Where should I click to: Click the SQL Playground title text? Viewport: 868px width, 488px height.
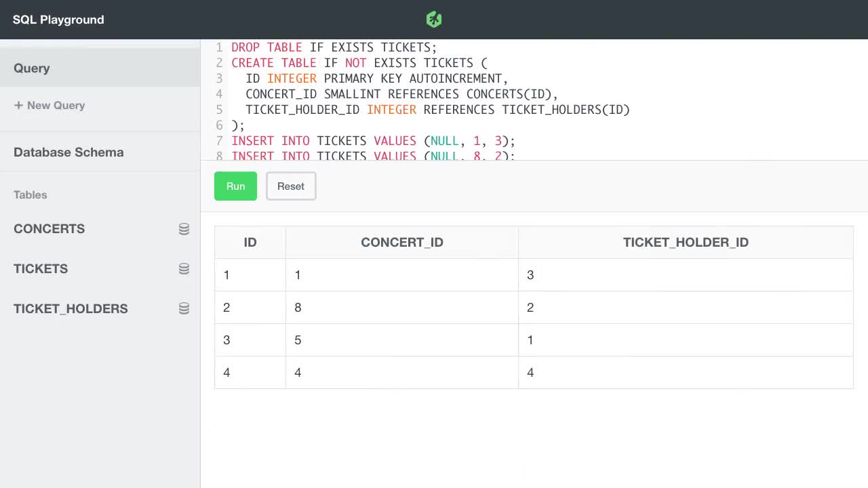[58, 19]
